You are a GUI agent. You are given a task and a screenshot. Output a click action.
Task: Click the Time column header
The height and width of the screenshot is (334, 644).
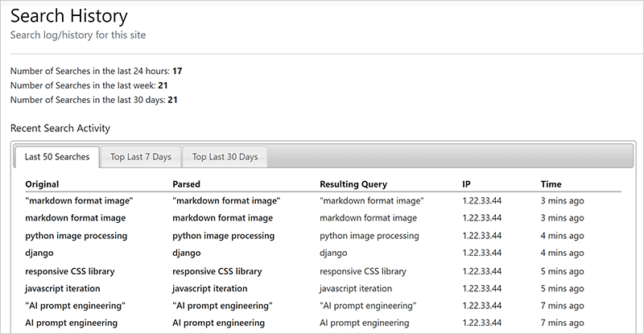[551, 184]
